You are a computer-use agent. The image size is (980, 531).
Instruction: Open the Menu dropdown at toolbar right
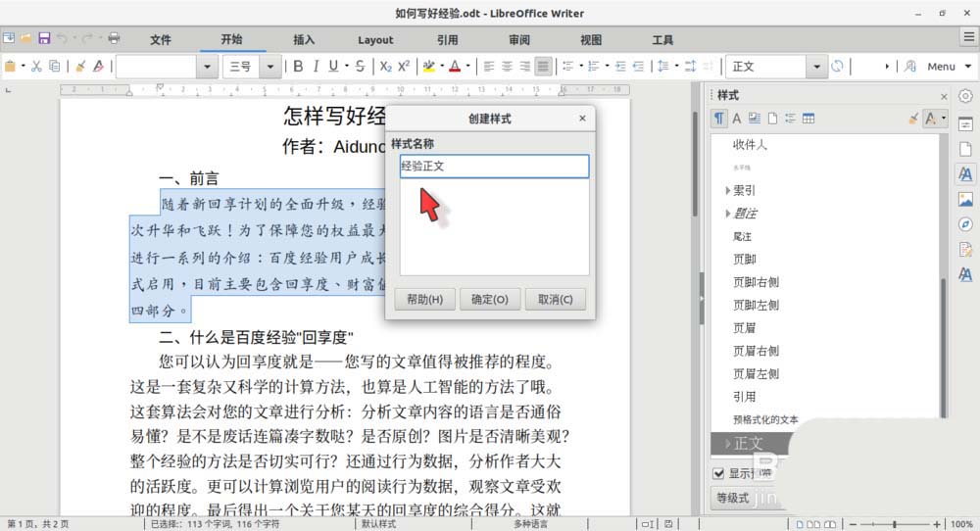pos(949,67)
